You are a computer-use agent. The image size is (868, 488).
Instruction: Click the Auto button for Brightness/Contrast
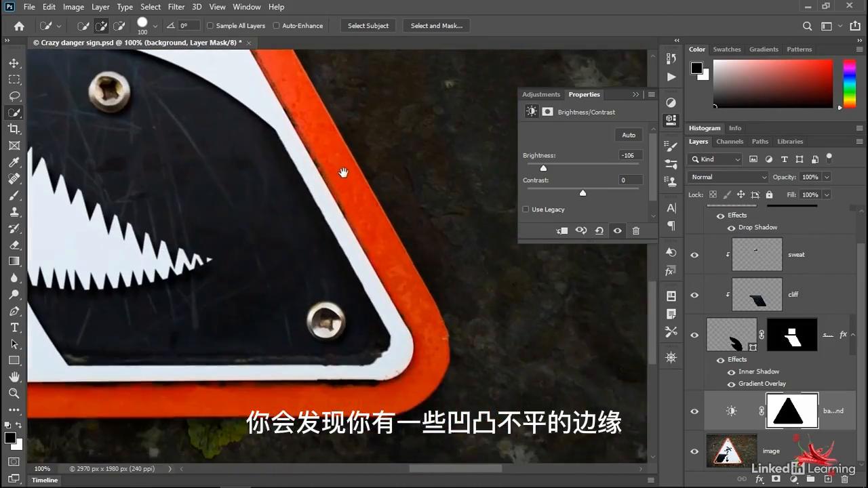628,135
